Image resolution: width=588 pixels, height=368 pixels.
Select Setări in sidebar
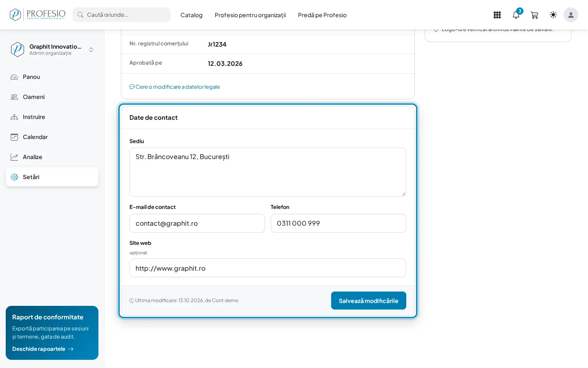tap(52, 177)
